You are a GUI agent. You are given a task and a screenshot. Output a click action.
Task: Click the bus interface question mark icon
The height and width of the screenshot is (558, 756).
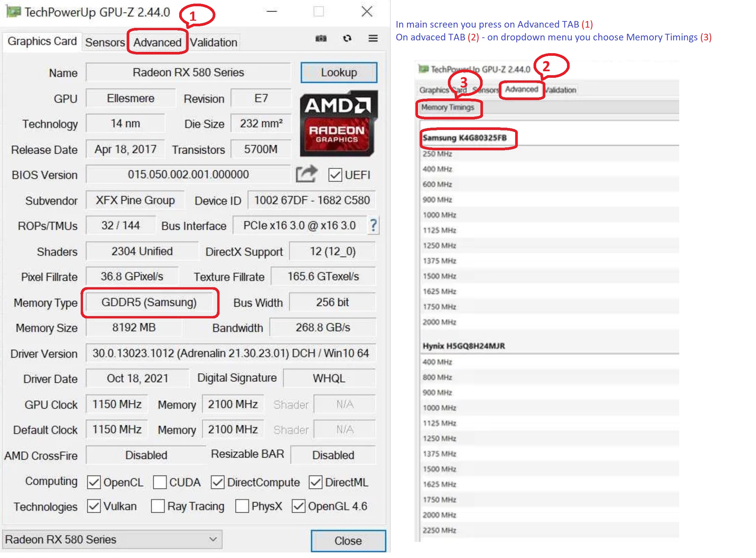coord(373,225)
